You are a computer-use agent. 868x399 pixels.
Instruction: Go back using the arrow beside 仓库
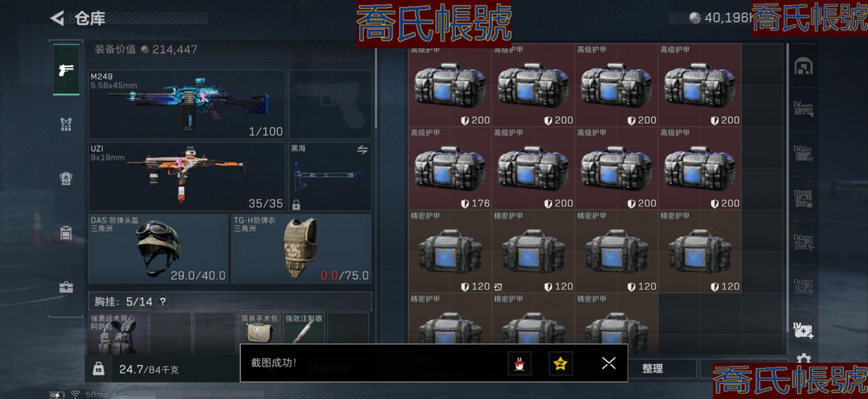pyautogui.click(x=57, y=18)
